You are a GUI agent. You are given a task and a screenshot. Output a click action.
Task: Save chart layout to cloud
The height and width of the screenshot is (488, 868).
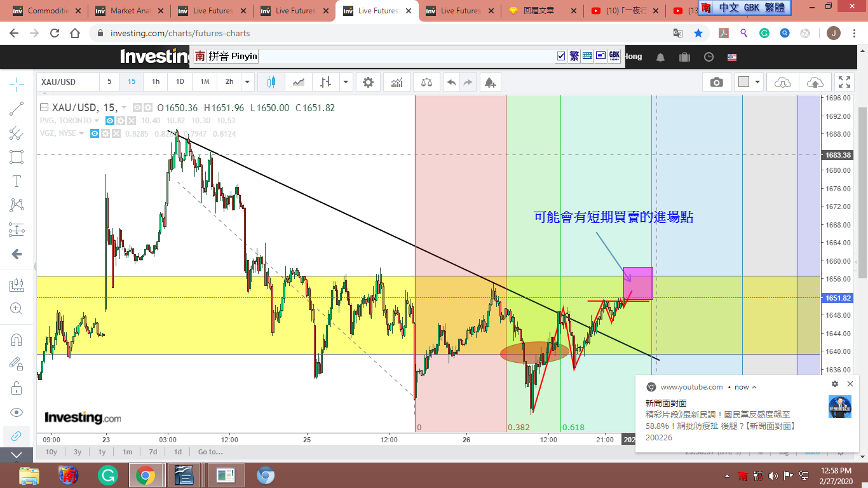pos(815,82)
